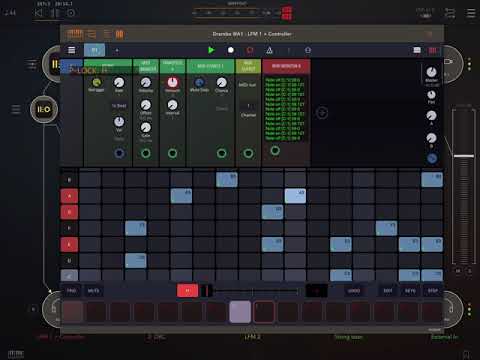480x360 pixels.
Task: Click the I=O node on AUM channel
Action: (x=44, y=109)
